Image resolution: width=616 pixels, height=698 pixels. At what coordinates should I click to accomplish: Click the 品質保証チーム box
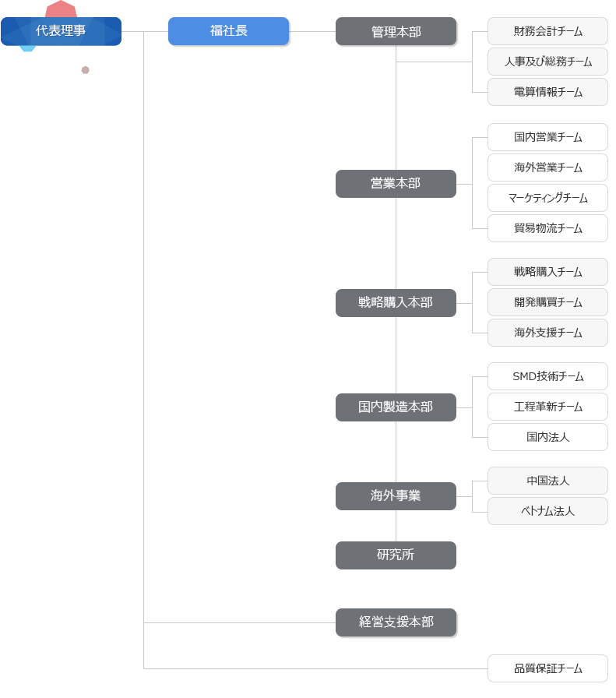point(547,668)
